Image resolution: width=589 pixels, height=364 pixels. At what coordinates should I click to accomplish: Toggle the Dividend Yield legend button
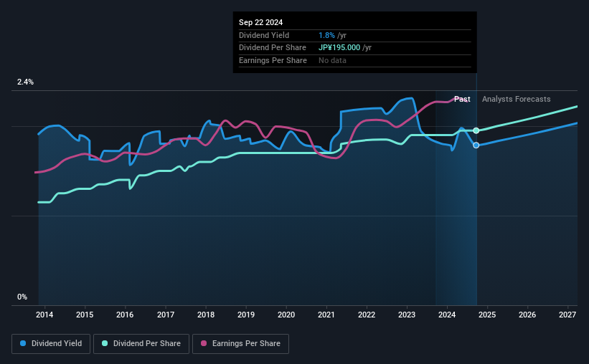(x=51, y=344)
